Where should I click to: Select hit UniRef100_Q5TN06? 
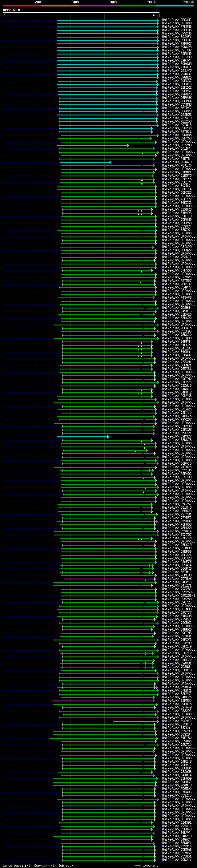pyautogui.click(x=177, y=579)
